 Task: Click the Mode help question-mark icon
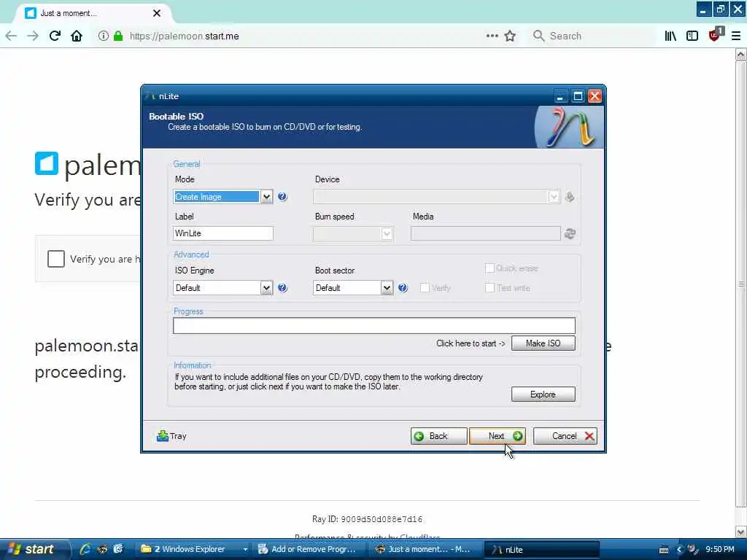[x=282, y=197]
